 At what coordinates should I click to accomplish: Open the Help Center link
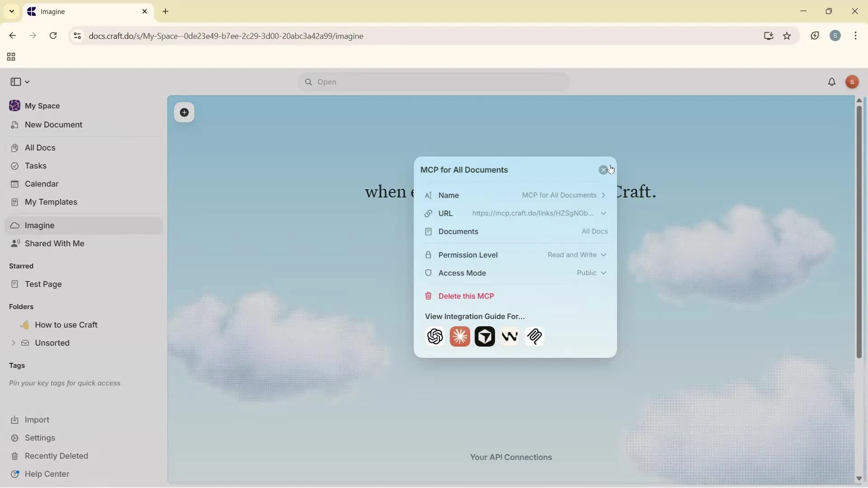47,474
